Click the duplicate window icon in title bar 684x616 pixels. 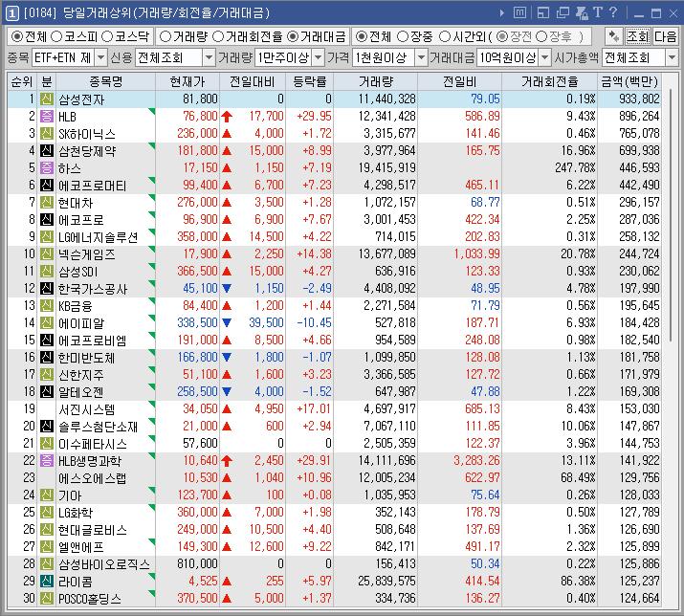pyautogui.click(x=563, y=12)
